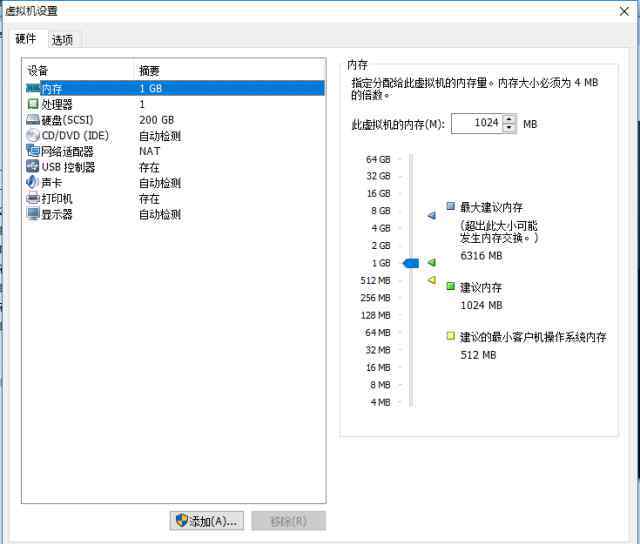Click the blue 最大建议内存 legend square
Image resolution: width=640 pixels, height=544 pixels.
click(x=451, y=206)
